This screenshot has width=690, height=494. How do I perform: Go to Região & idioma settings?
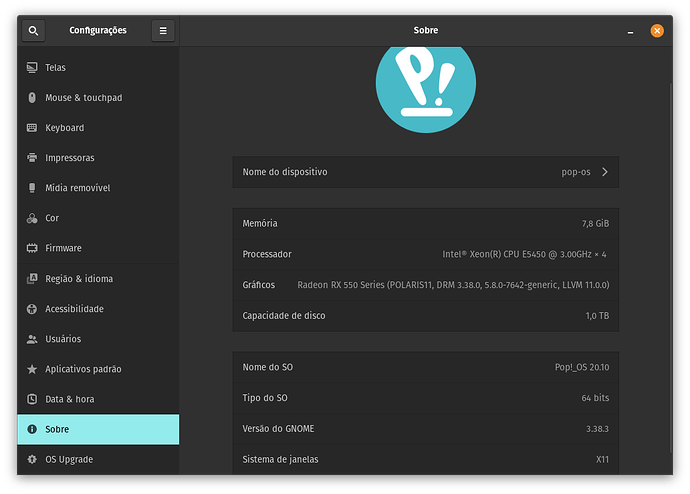[78, 279]
